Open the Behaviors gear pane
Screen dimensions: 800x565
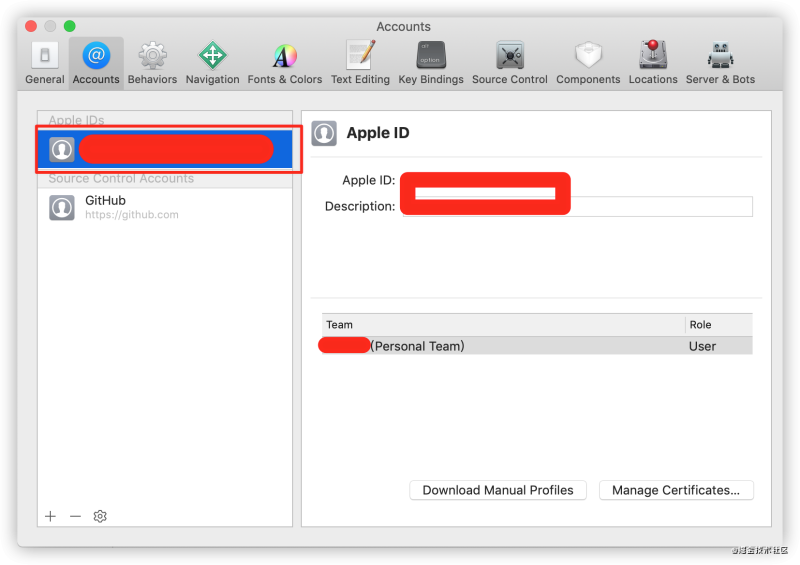click(152, 63)
